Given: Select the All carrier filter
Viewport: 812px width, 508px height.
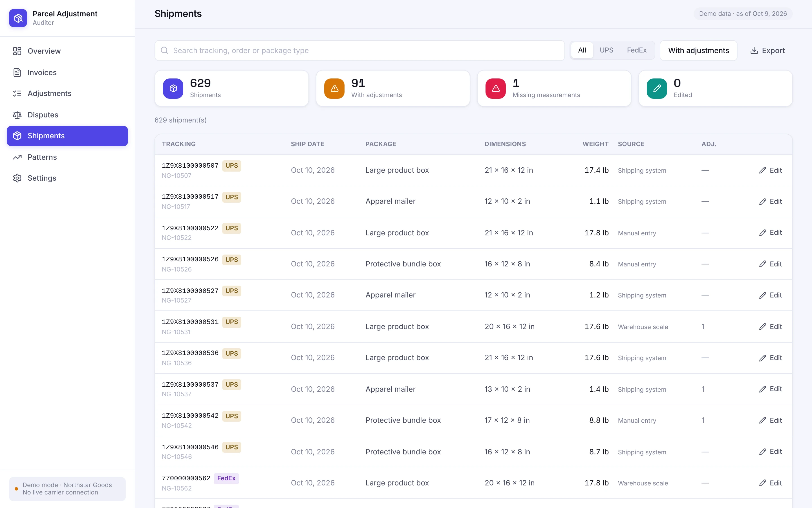Looking at the screenshot, I should coord(582,51).
